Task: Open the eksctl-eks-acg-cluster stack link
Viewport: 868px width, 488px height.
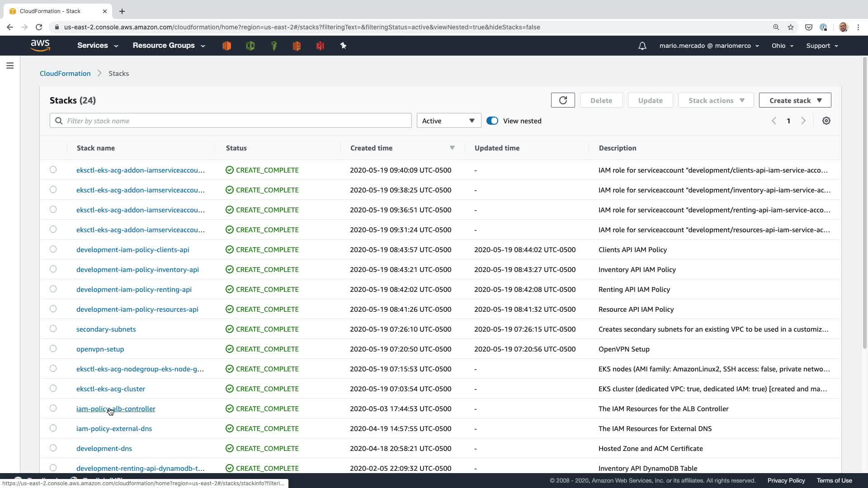Action: click(x=111, y=389)
